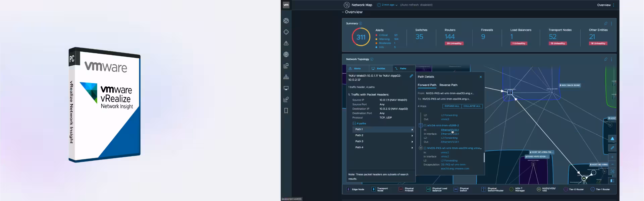The width and height of the screenshot is (644, 201).
Task: Click the 1 Unhealthy load balancers badge
Action: (519, 44)
